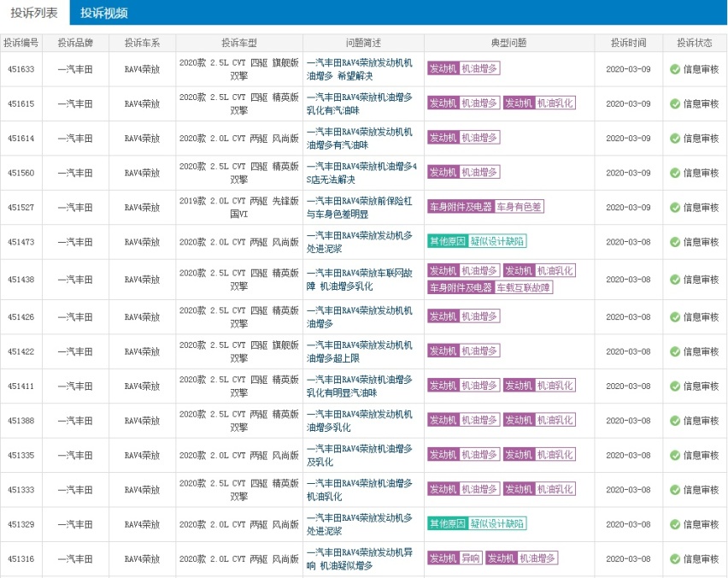
Task: Click 车身有色差 tag in row 451527
Action: [x=519, y=207]
